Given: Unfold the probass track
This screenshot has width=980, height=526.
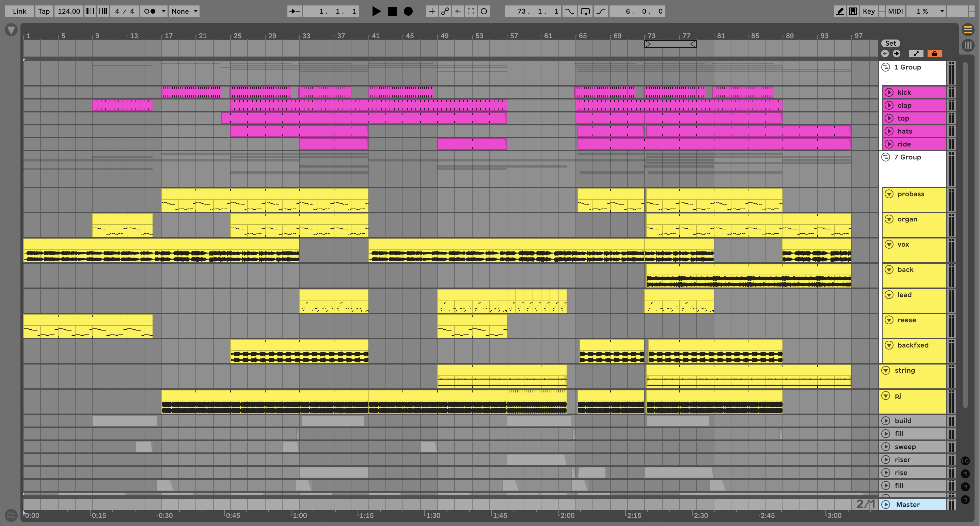Looking at the screenshot, I should tap(889, 194).
